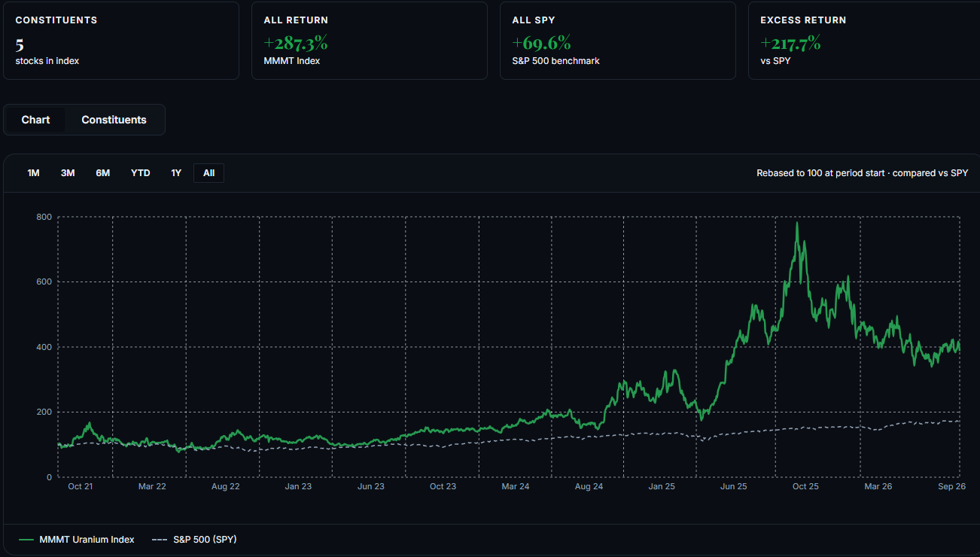
Task: Show the 1Y chart period
Action: pyautogui.click(x=176, y=173)
